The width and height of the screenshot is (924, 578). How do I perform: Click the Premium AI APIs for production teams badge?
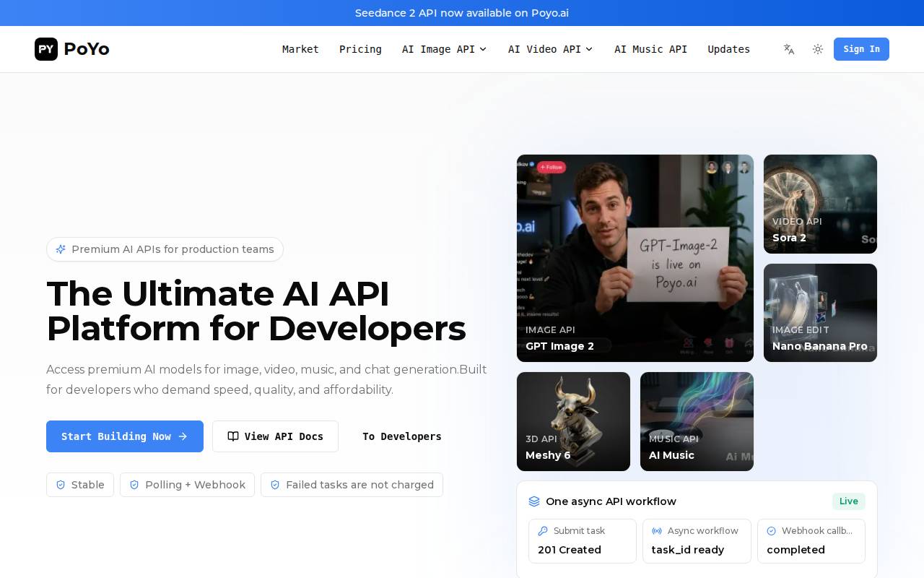(x=165, y=249)
